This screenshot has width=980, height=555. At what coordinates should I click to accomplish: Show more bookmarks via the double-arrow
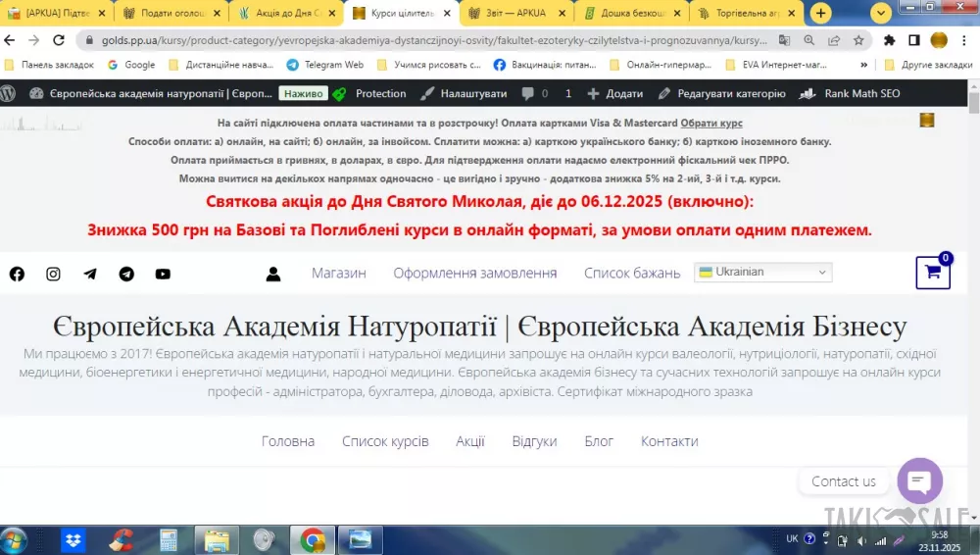pyautogui.click(x=863, y=65)
